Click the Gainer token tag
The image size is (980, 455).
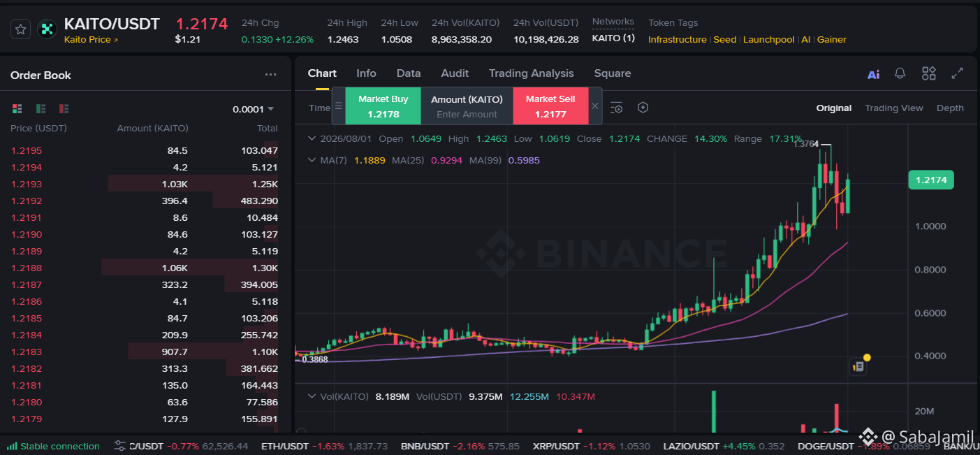coord(832,40)
